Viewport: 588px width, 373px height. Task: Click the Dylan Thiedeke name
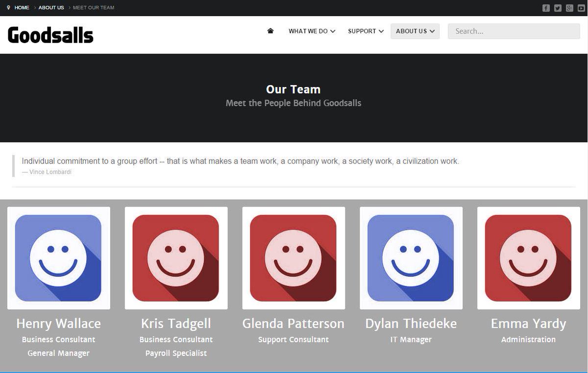click(411, 324)
